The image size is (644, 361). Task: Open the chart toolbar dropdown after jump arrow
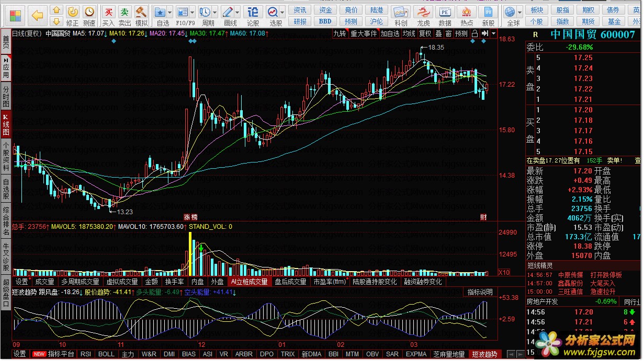click(493, 33)
